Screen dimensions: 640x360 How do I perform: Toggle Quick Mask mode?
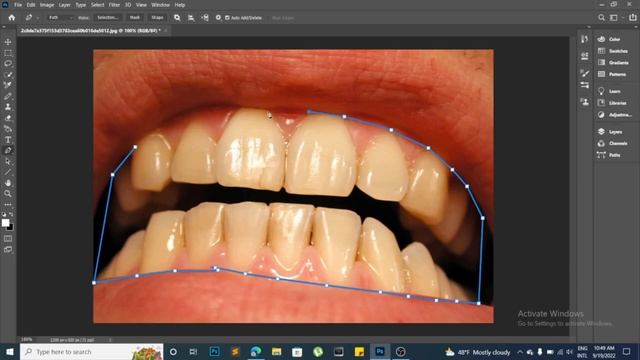click(8, 238)
